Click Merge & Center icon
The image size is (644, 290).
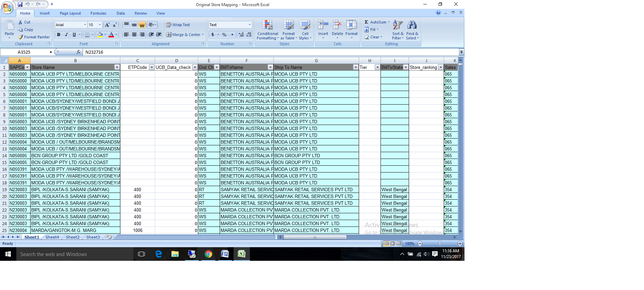[169, 35]
